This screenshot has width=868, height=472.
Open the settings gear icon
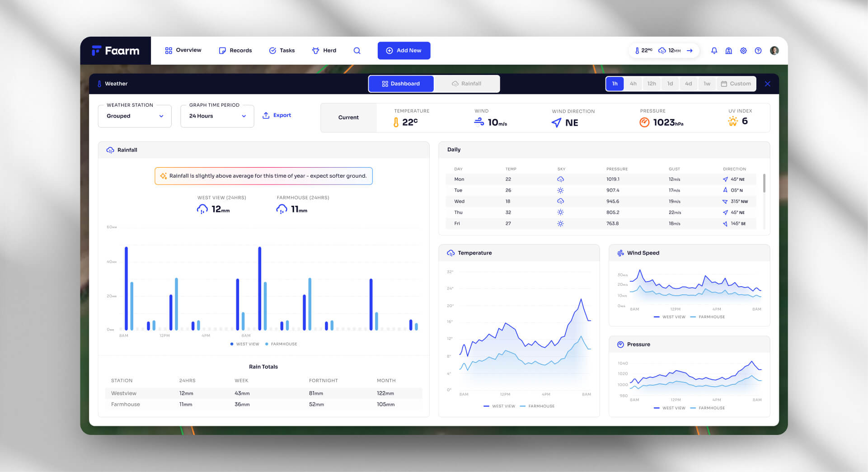click(743, 51)
